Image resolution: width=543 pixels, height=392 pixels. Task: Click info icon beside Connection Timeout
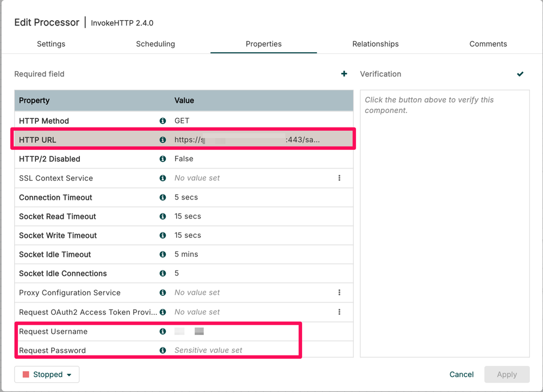163,197
